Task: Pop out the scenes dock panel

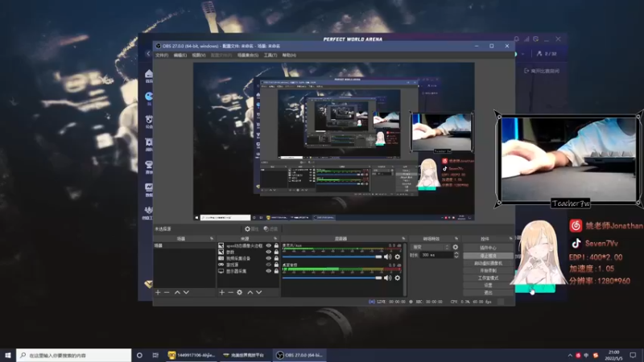Action: 212,238
